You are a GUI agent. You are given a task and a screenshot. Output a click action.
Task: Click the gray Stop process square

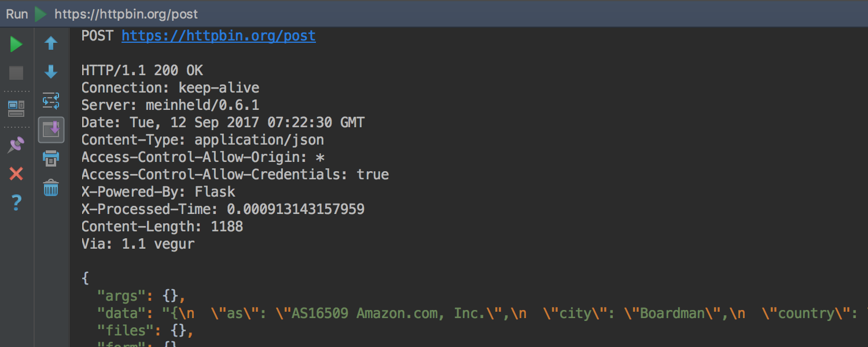(x=16, y=73)
